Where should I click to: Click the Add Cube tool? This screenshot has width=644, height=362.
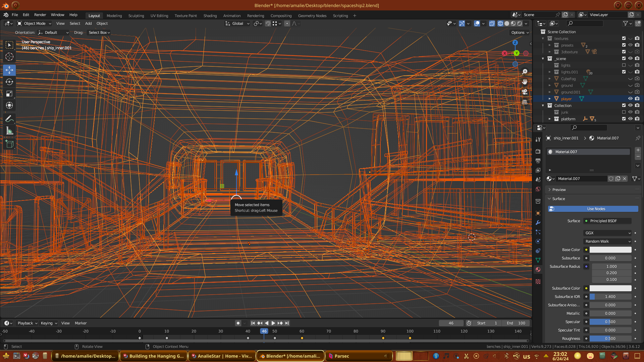(9, 144)
